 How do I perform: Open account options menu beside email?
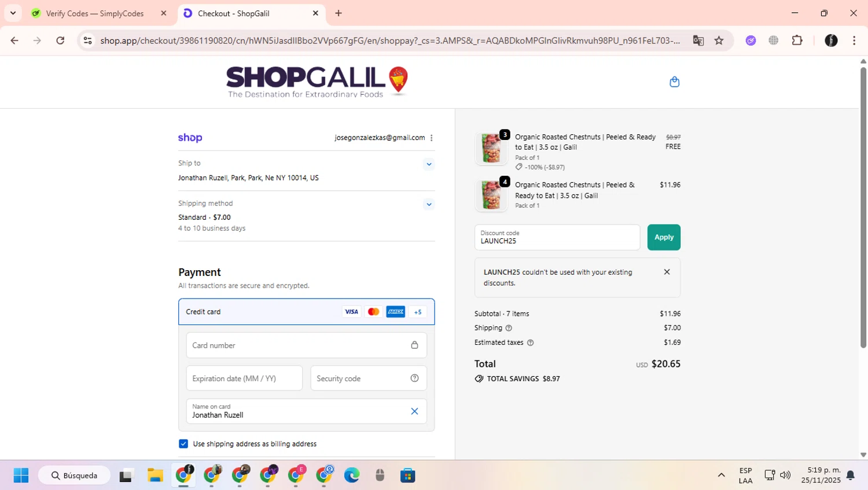tap(432, 138)
